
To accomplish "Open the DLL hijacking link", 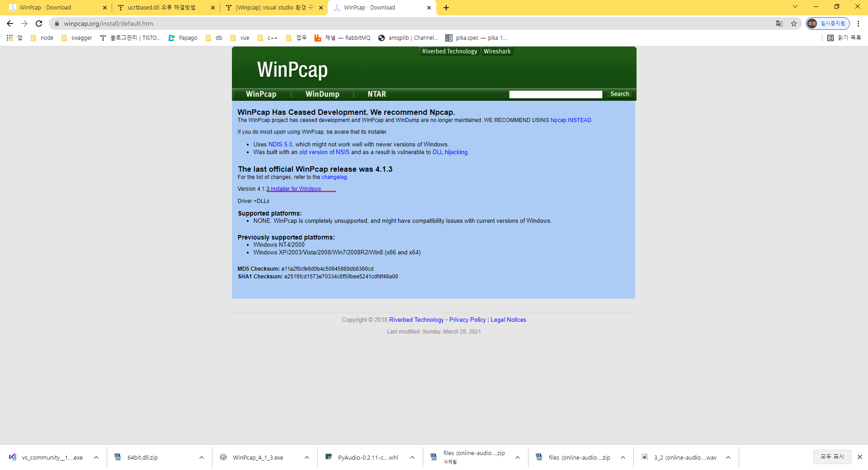I will [x=450, y=152].
